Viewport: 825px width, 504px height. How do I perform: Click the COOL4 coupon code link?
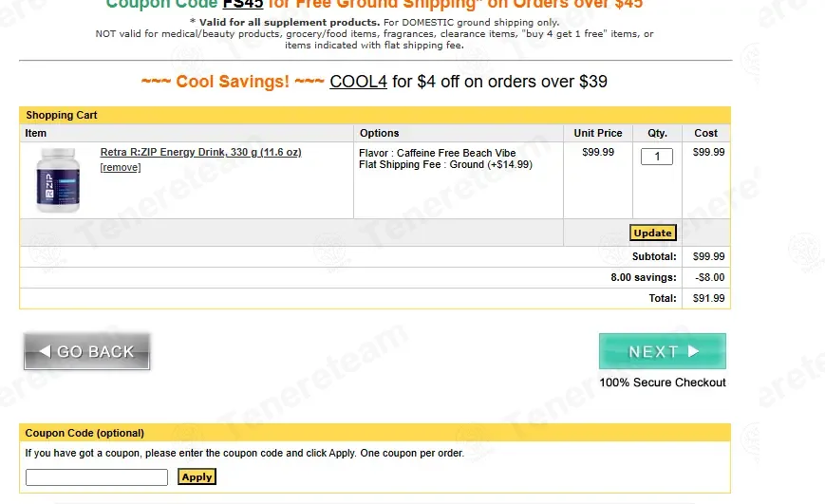click(358, 82)
